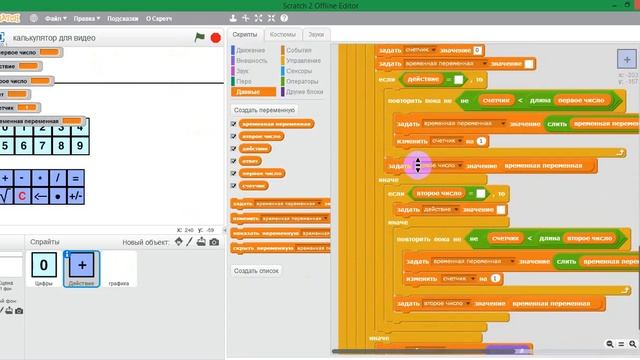Upload a sprite from file
640x360 pixels.
coord(201,242)
